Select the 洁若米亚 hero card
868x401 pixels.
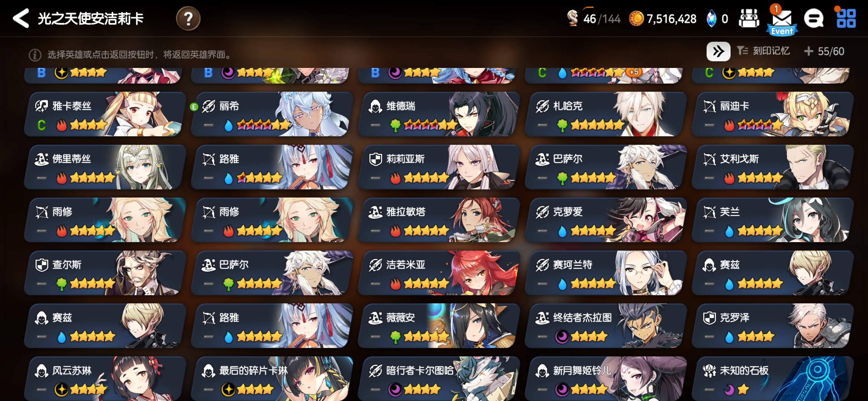pos(438,273)
